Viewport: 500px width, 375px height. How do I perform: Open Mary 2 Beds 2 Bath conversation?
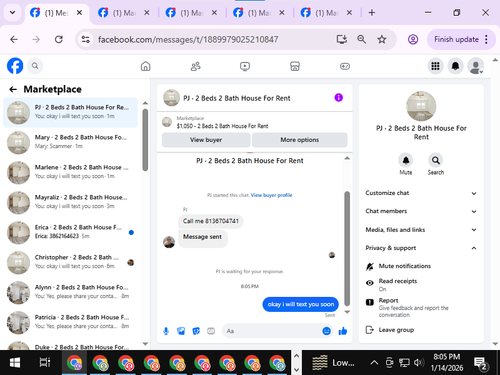tap(70, 142)
